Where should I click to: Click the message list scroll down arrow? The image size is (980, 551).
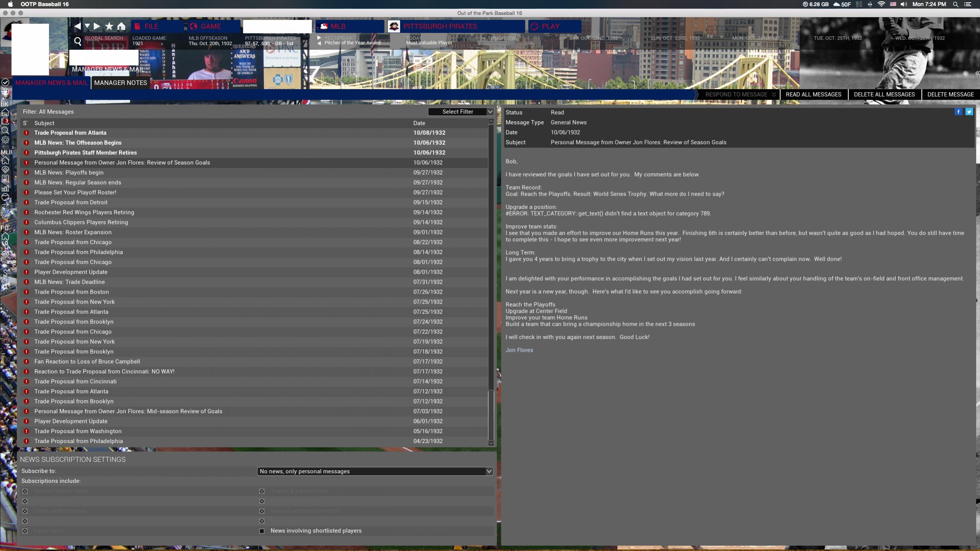click(x=491, y=443)
